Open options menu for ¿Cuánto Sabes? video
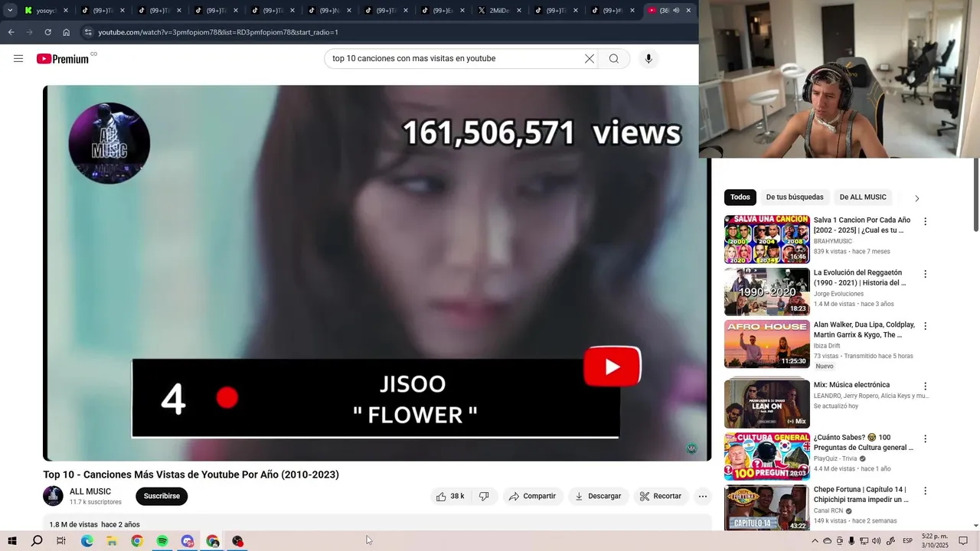The image size is (980, 551). (x=925, y=439)
